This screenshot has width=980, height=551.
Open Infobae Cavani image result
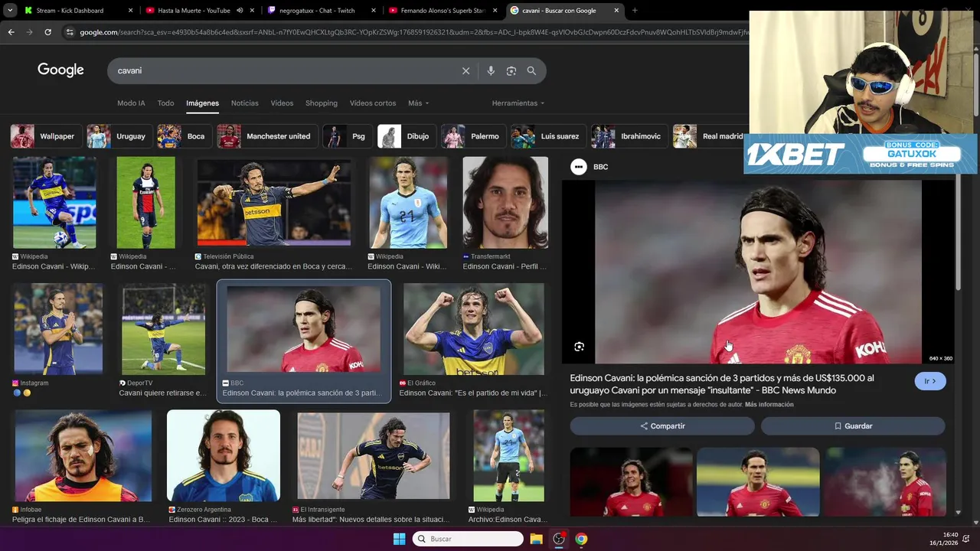pyautogui.click(x=83, y=455)
